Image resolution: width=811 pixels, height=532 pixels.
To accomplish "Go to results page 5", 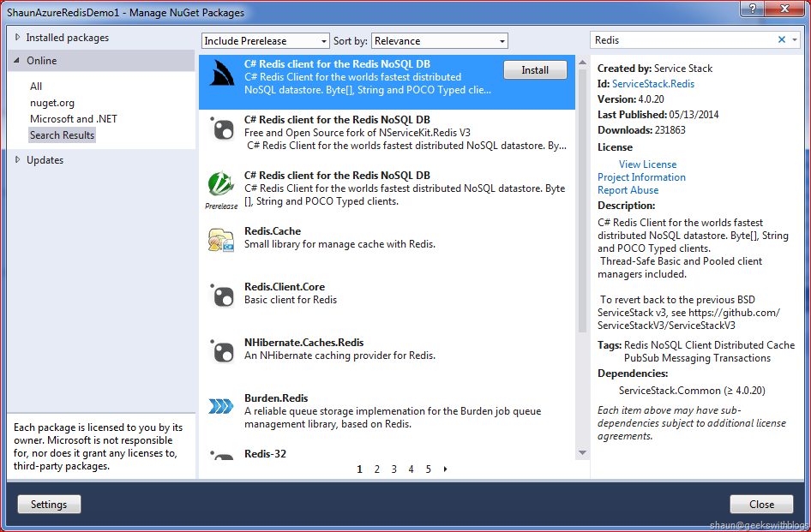I will (429, 469).
